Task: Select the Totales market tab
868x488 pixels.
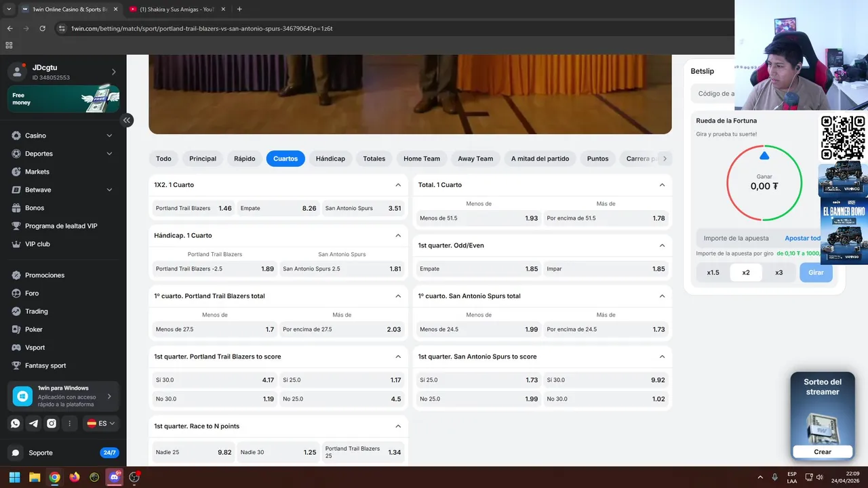Action: point(374,159)
